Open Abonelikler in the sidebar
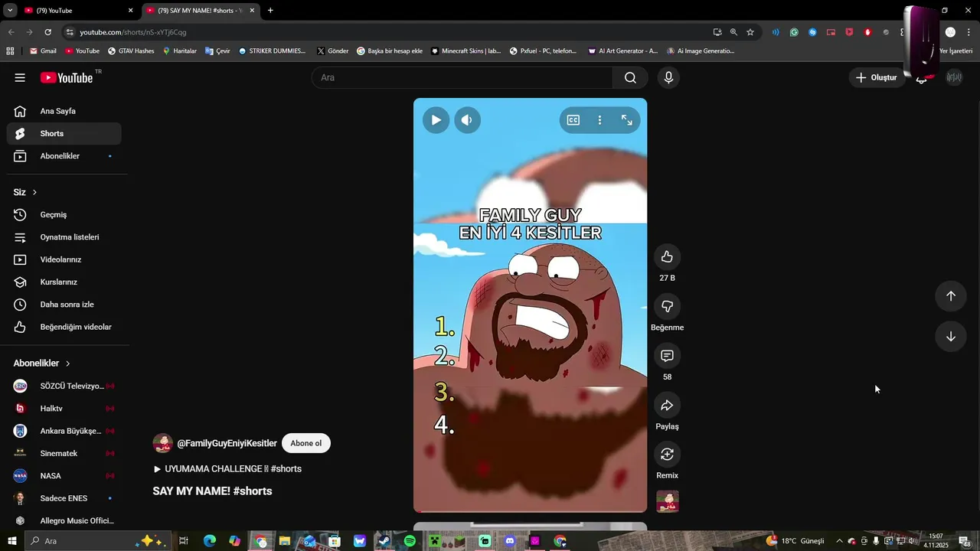Screen dimensions: 980x551 coord(64,156)
